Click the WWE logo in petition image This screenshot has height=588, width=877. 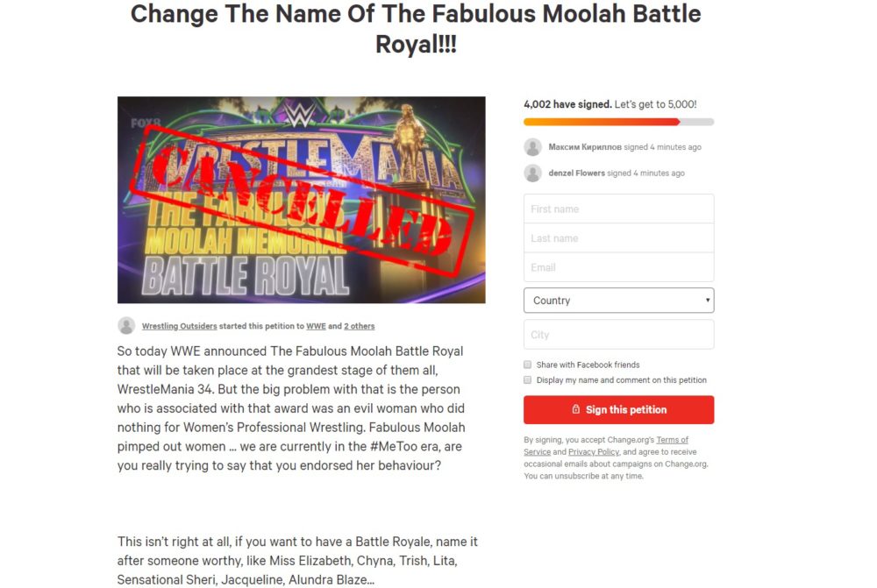pyautogui.click(x=300, y=113)
